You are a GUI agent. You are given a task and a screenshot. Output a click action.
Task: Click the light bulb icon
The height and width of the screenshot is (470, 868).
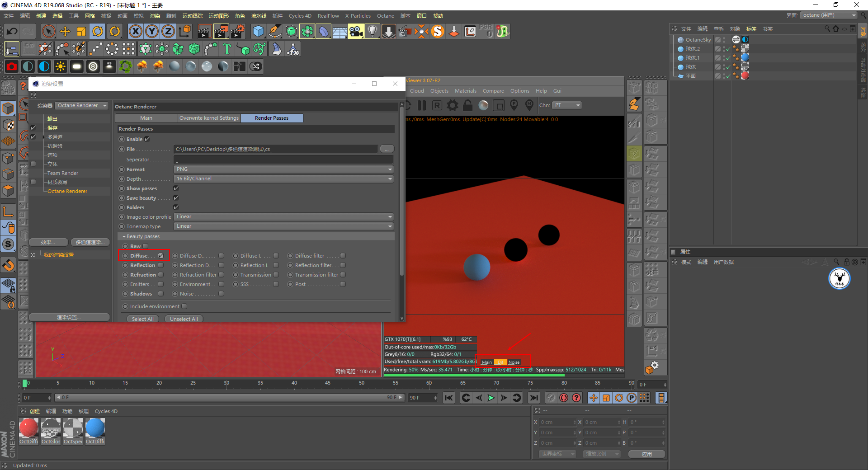[372, 31]
